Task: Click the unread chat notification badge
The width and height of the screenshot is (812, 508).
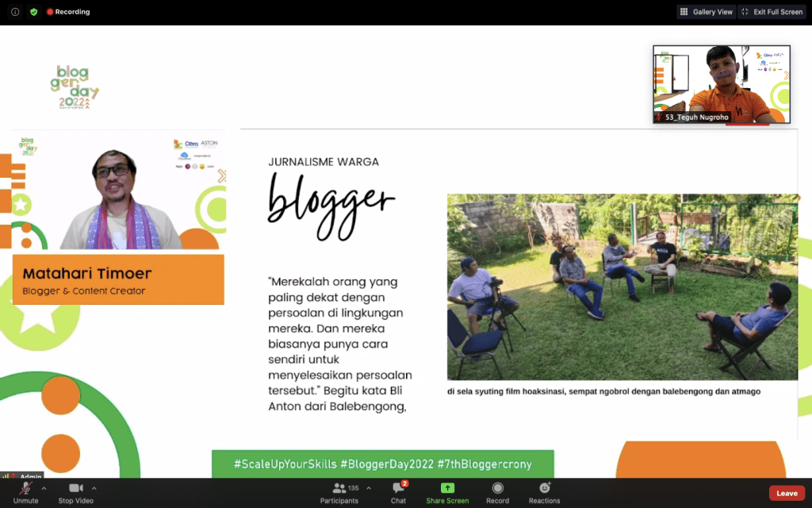Action: 404,483
